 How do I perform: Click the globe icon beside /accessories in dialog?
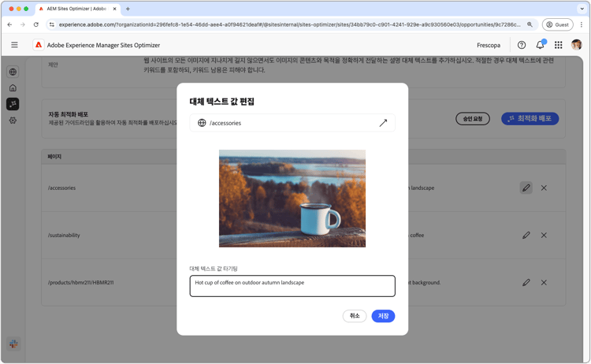coord(202,123)
